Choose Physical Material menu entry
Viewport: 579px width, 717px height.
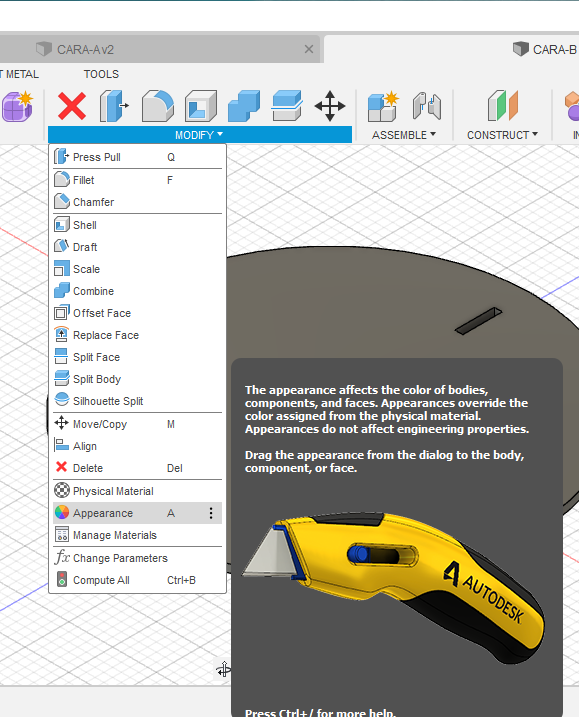tap(137, 491)
